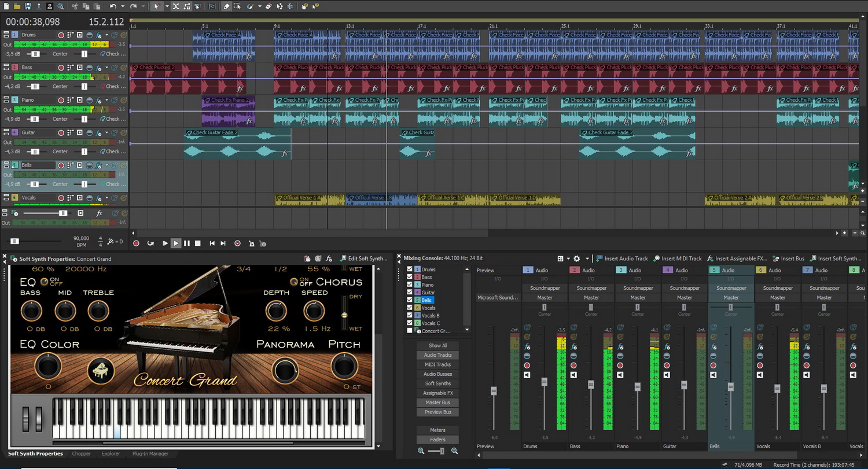This screenshot has width=868, height=469.
Task: Stop playback with the square stop button
Action: (197, 243)
